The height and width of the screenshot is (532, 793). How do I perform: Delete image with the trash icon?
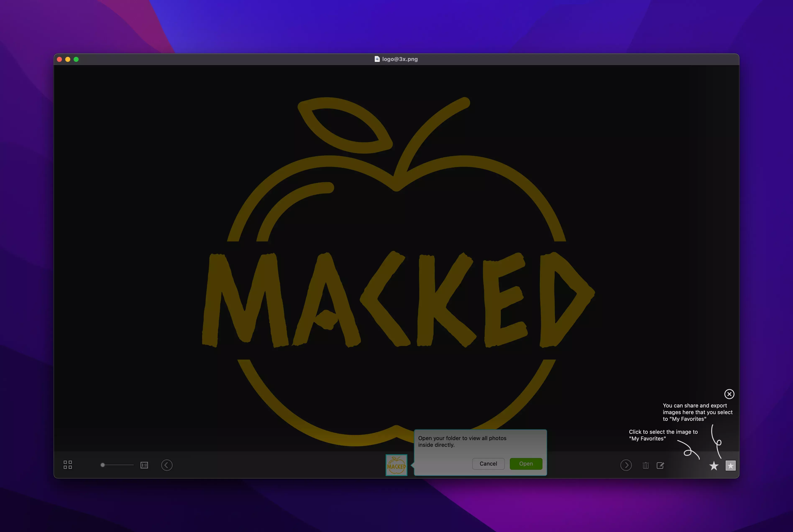pos(646,466)
